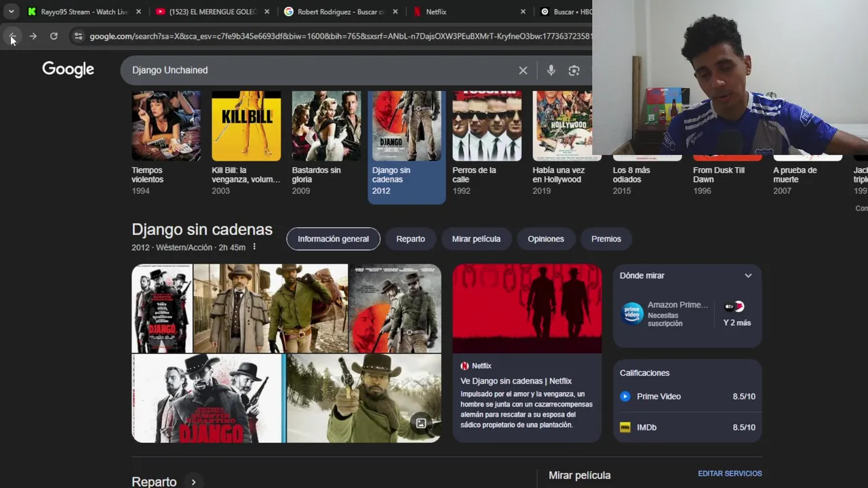Click the IMDb yellow logo icon

pos(625,427)
